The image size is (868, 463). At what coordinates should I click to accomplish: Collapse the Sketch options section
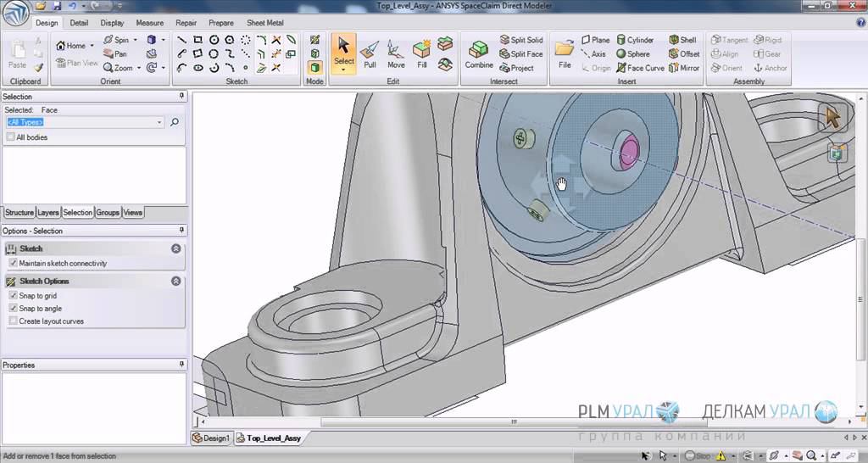(176, 281)
